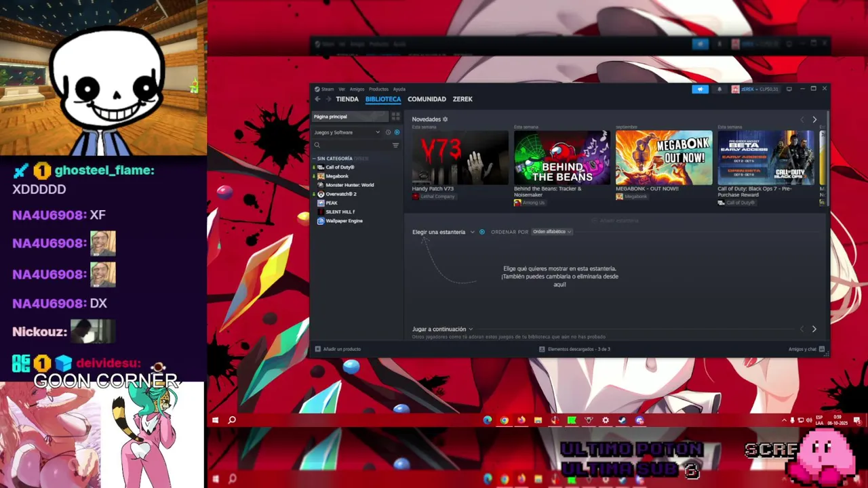The image size is (868, 488).
Task: Click the taskbar clock and date
Action: click(x=837, y=420)
